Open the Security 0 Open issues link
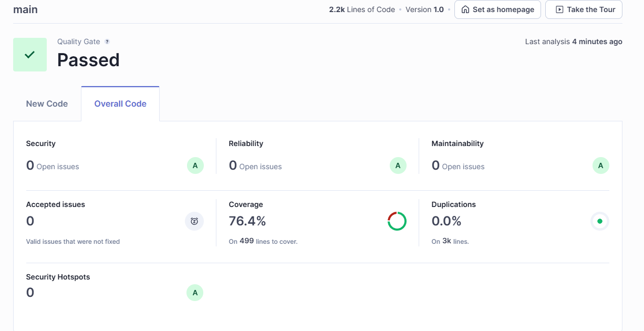 [x=53, y=165]
